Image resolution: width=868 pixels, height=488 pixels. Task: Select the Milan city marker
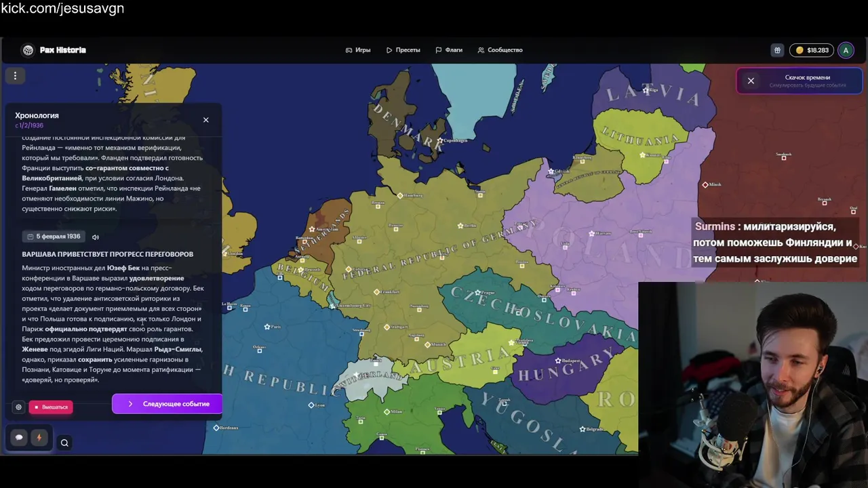[x=387, y=411]
